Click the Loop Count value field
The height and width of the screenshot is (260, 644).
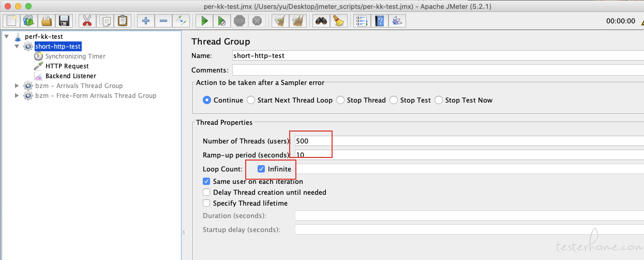(469, 169)
